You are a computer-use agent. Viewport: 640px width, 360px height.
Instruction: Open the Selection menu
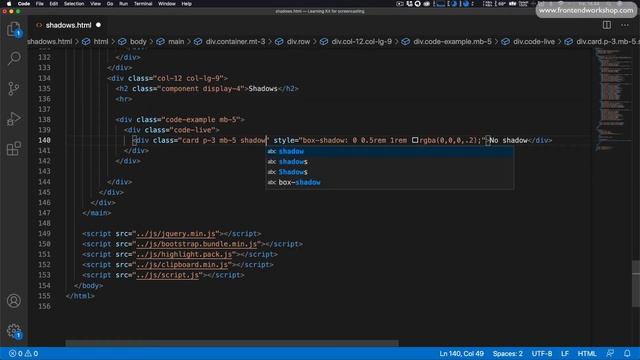click(74, 4)
